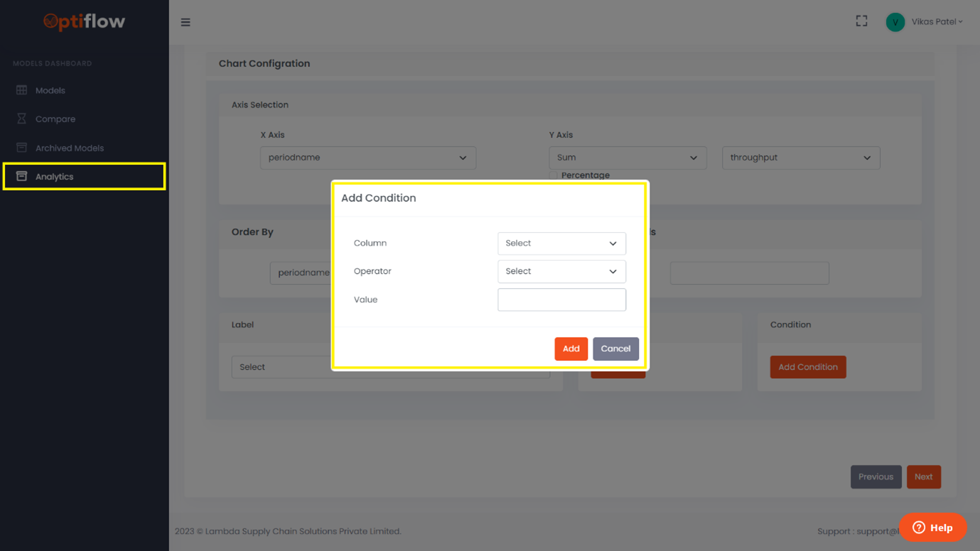This screenshot has height=551, width=980.
Task: Select the Analytics sidebar icon
Action: 20,176
